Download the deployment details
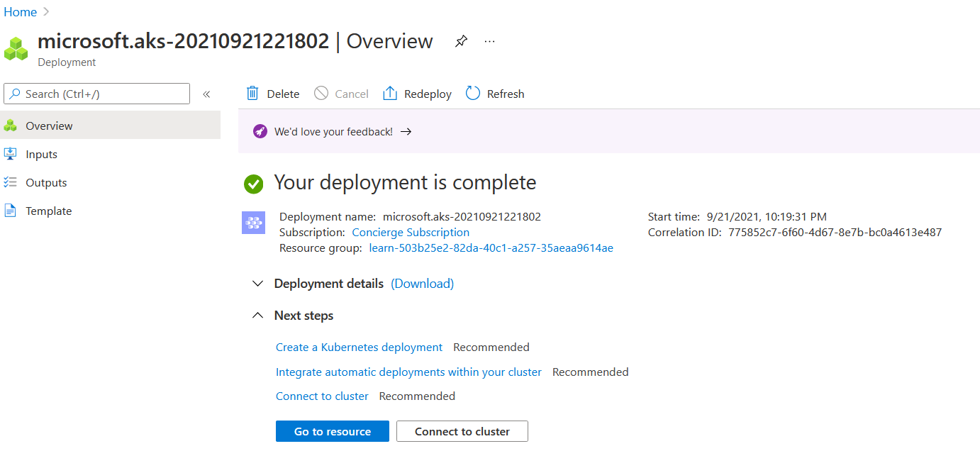 click(x=423, y=284)
